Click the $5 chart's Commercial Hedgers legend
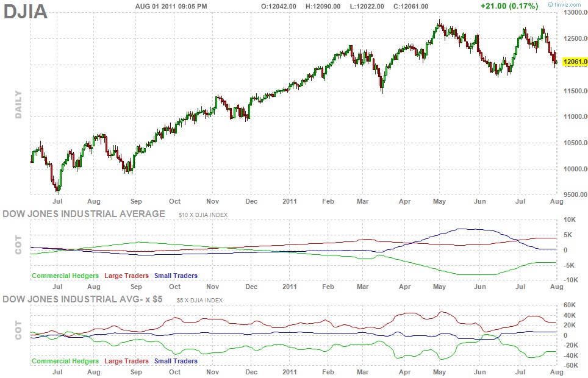588x378 pixels. 65,361
